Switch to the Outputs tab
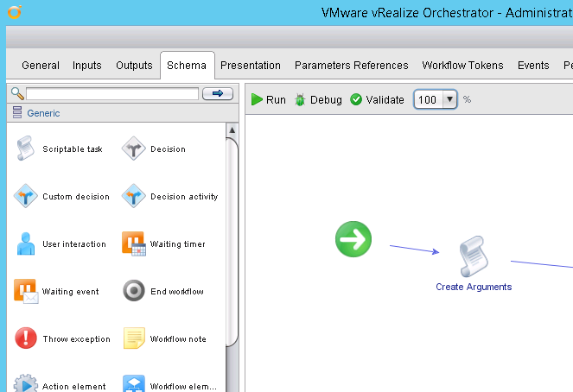The height and width of the screenshot is (392, 573). coord(134,66)
